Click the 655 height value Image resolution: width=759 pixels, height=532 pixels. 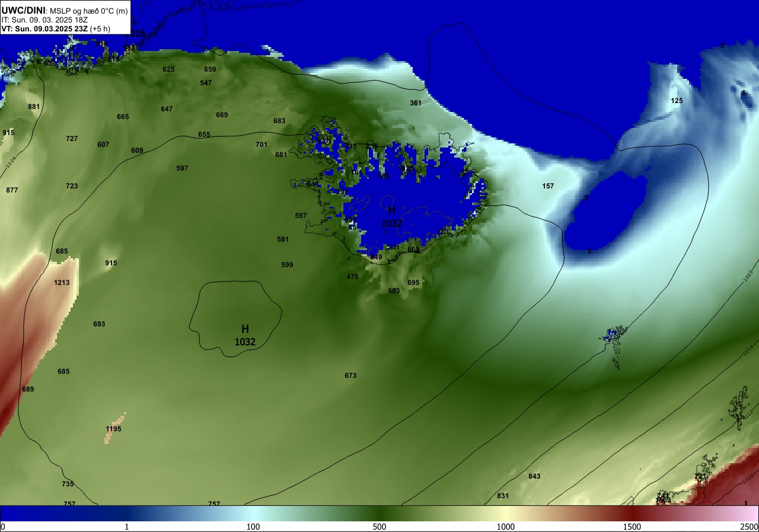pyautogui.click(x=204, y=134)
